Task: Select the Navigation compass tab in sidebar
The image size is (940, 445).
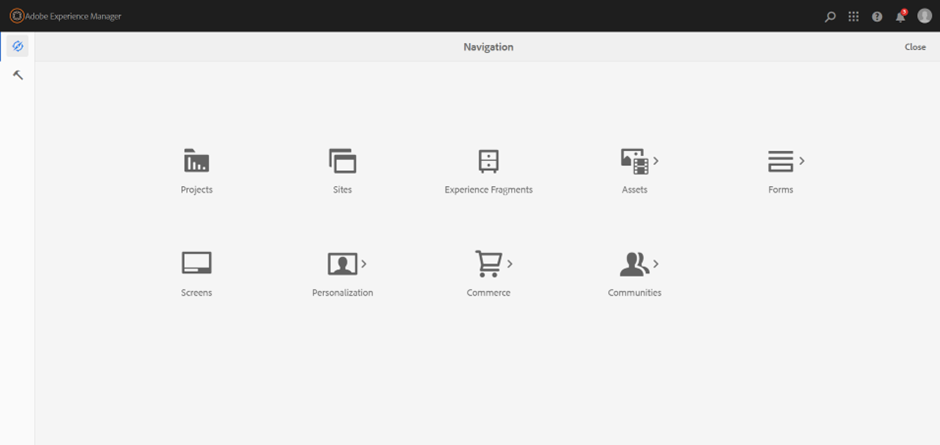Action: [x=17, y=47]
